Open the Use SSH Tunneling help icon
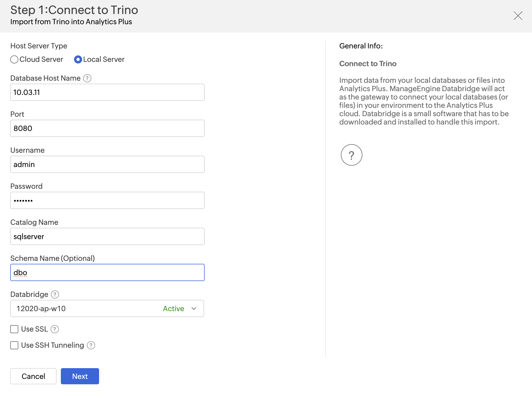This screenshot has width=532, height=398. point(91,345)
